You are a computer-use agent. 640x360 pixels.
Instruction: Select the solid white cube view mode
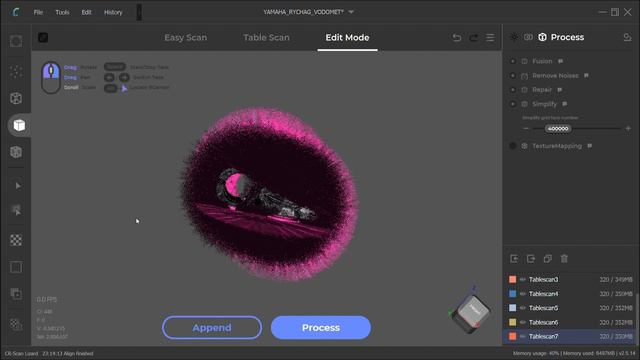click(x=19, y=125)
